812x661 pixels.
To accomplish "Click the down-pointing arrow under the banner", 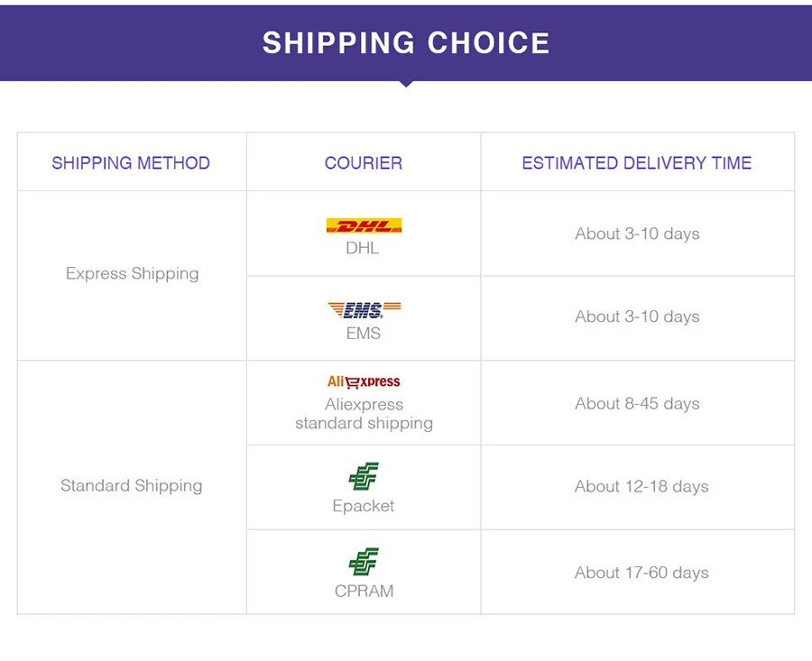I will [x=406, y=84].
